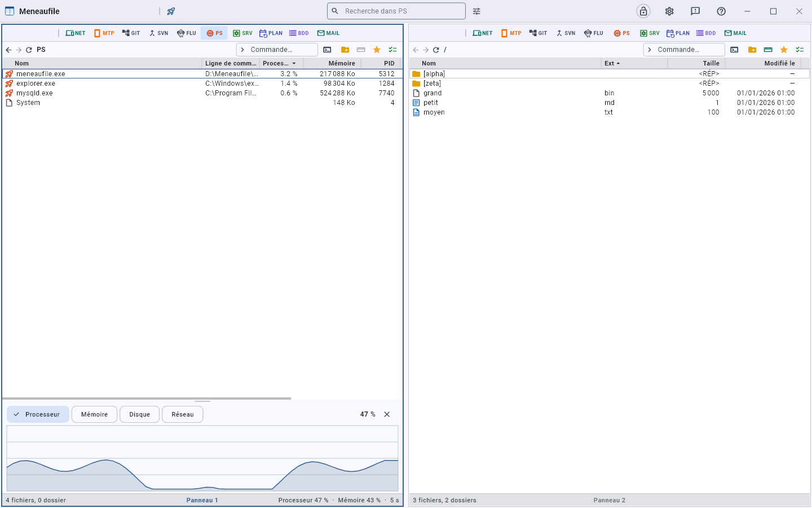Select the [alpha] folder

[x=609, y=74]
